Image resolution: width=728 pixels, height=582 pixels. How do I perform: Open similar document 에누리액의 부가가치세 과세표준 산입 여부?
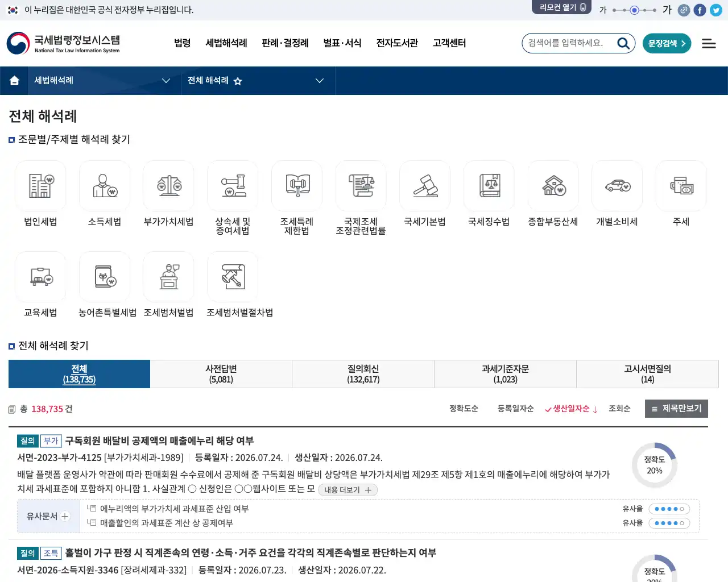(174, 509)
